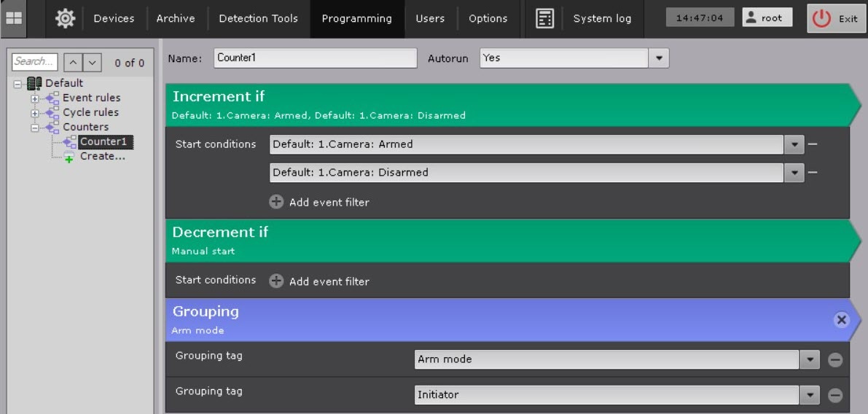Select Counter1 in the tree
This screenshot has height=414, width=868.
tap(105, 141)
